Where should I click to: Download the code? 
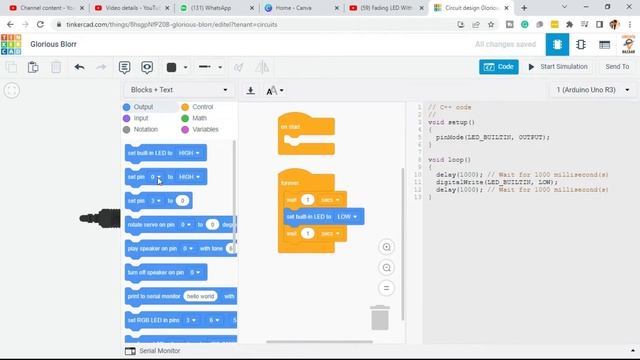click(x=251, y=90)
